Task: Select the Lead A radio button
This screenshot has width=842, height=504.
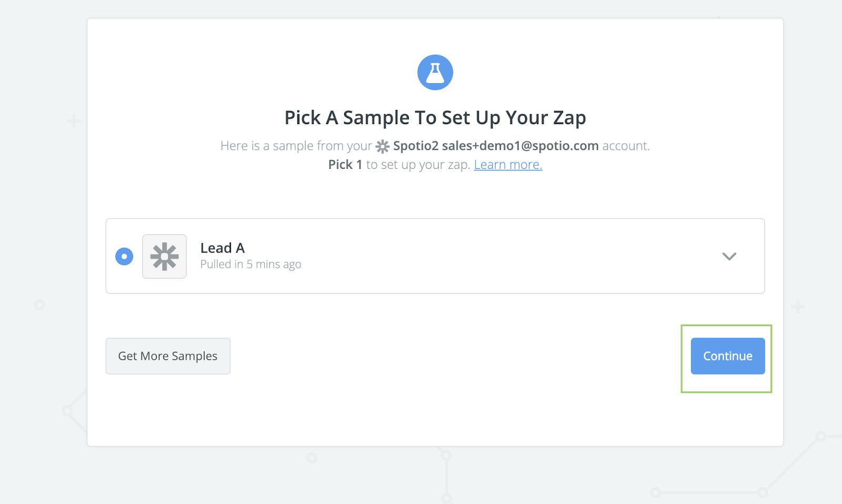Action: point(124,257)
